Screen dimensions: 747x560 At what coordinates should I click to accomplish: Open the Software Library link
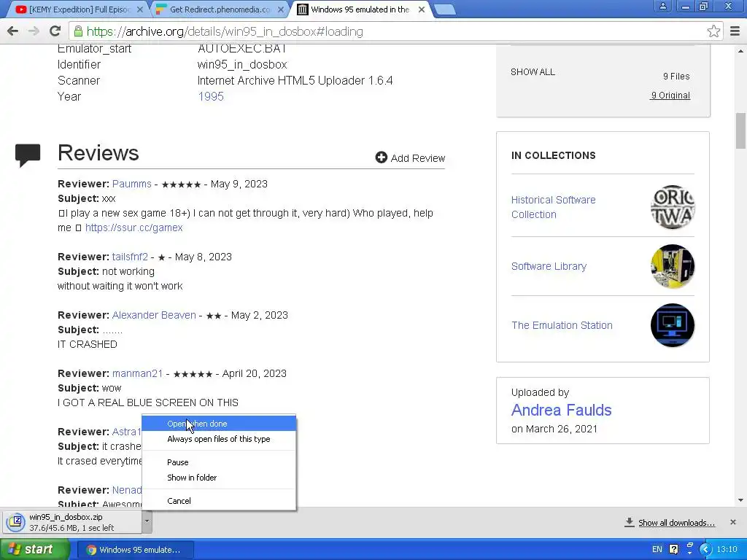coord(549,266)
